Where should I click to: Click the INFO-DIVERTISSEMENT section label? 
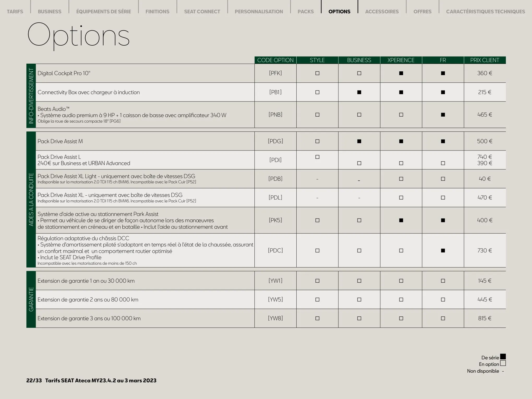[31, 96]
